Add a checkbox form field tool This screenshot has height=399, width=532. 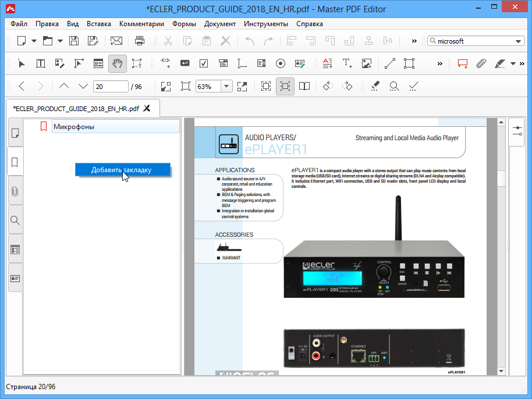204,63
